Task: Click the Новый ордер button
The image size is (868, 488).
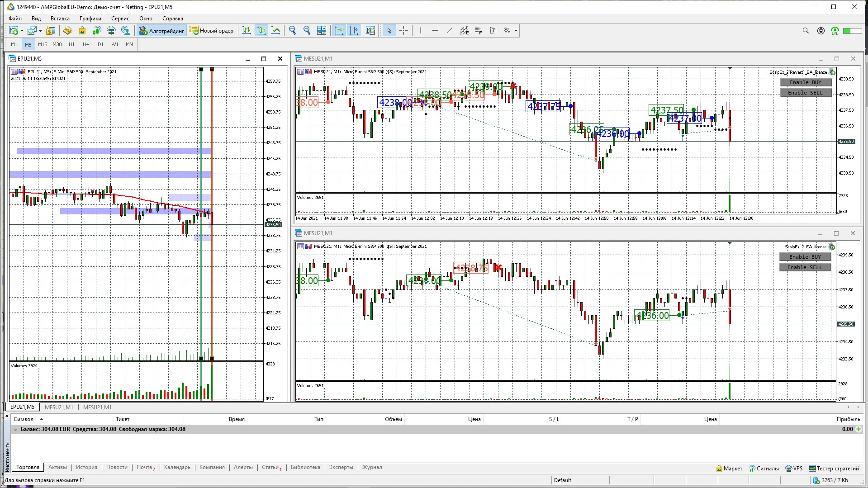Action: point(212,30)
